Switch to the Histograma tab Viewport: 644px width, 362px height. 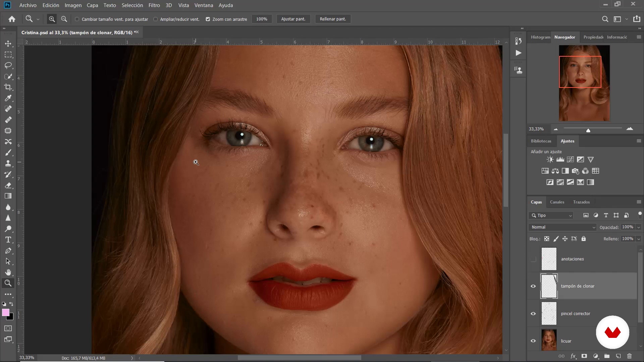point(540,37)
